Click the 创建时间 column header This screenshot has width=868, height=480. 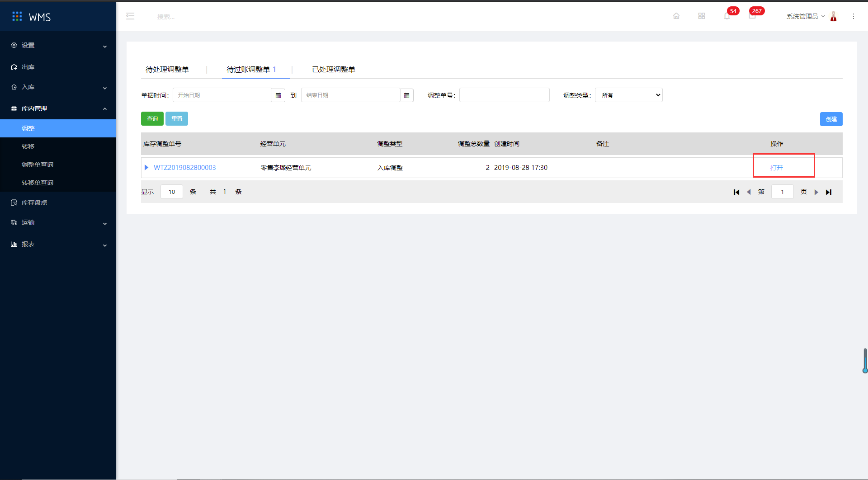point(507,144)
